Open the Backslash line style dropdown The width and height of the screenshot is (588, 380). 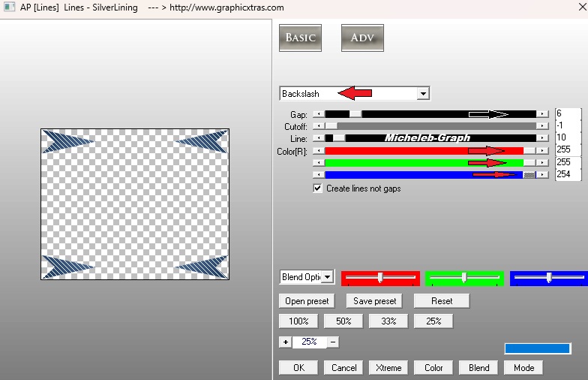(423, 94)
